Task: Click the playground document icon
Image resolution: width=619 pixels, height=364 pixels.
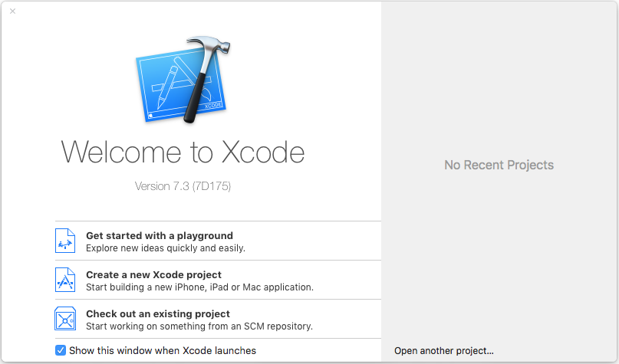Action: point(65,241)
